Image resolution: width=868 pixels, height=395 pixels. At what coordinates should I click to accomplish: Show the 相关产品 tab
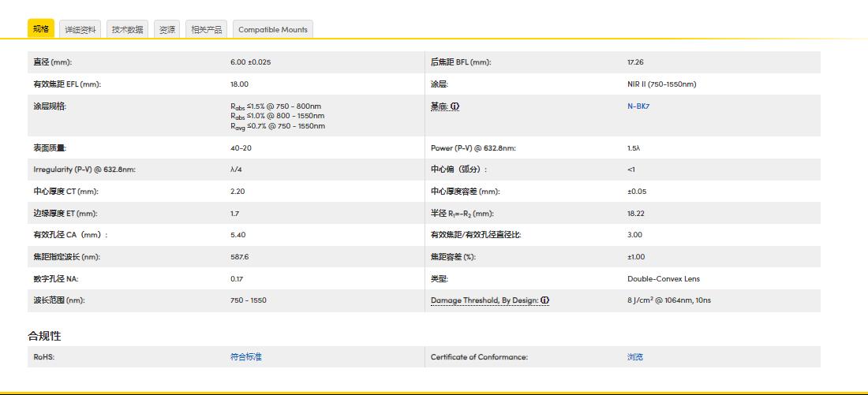point(207,30)
